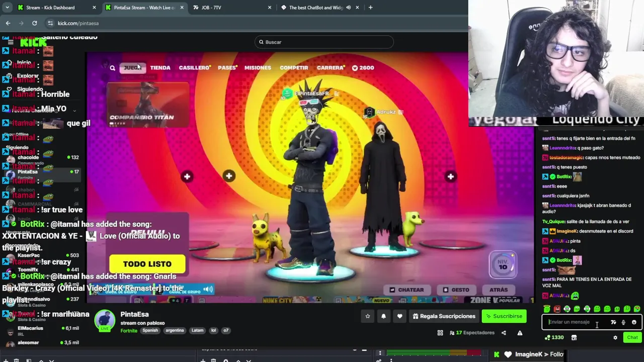Click the ATRÁS back button
Viewport: 644px width, 362px height.
coord(499,290)
